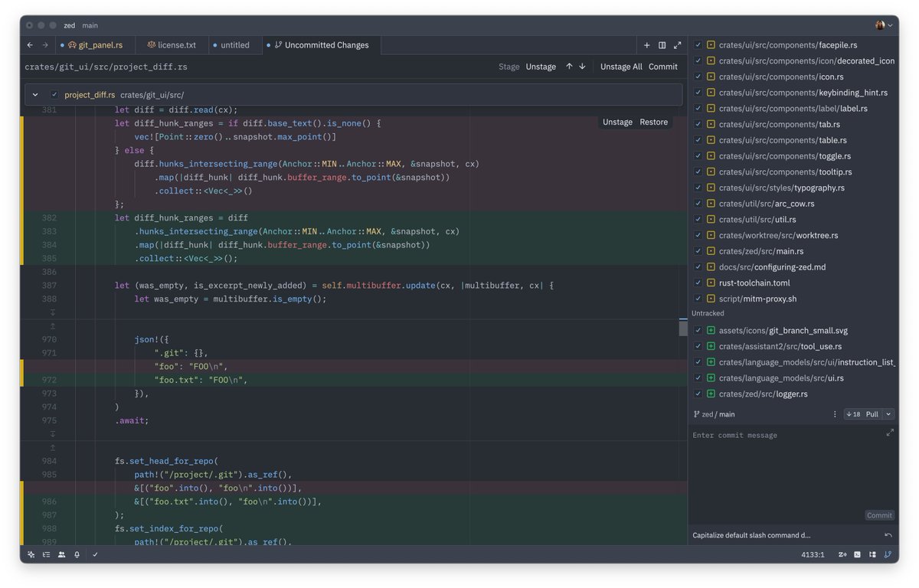This screenshot has height=588, width=919.
Task: Open edit prediction Zed icon in status bar
Action: (842, 554)
